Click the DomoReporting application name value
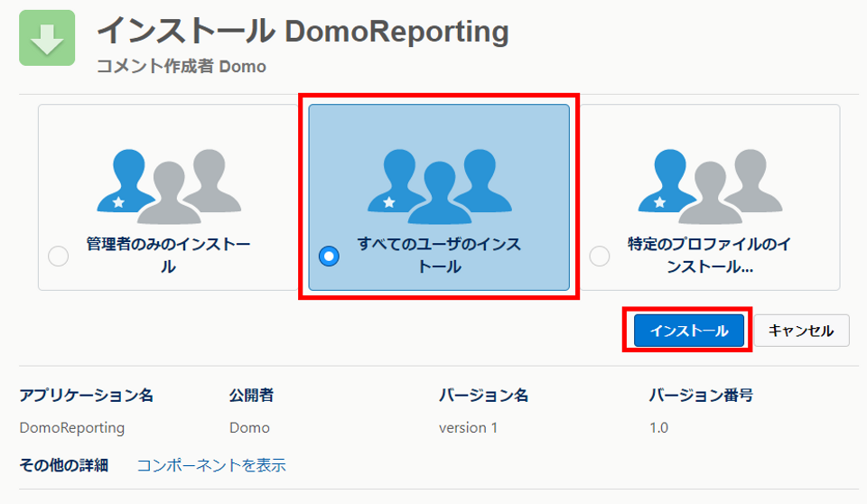The width and height of the screenshot is (867, 504). (72, 427)
